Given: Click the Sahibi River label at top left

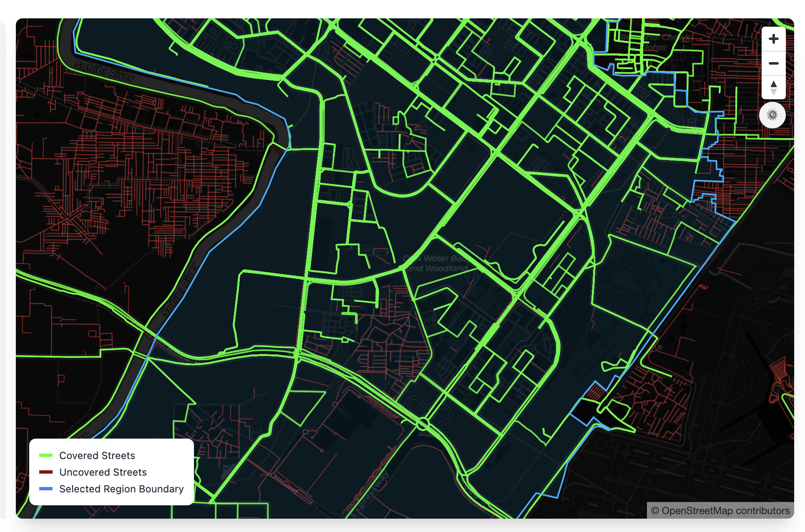Looking at the screenshot, I should pyautogui.click(x=104, y=71).
